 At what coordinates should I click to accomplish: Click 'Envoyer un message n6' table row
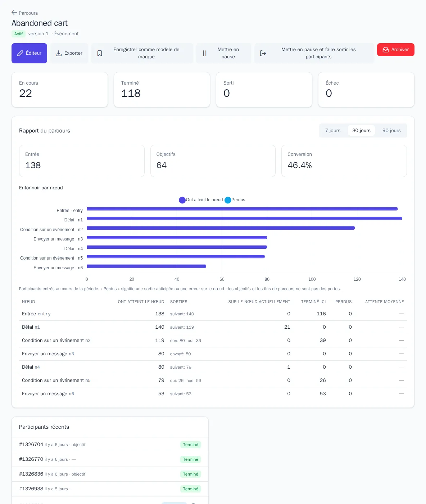pyautogui.click(x=213, y=394)
